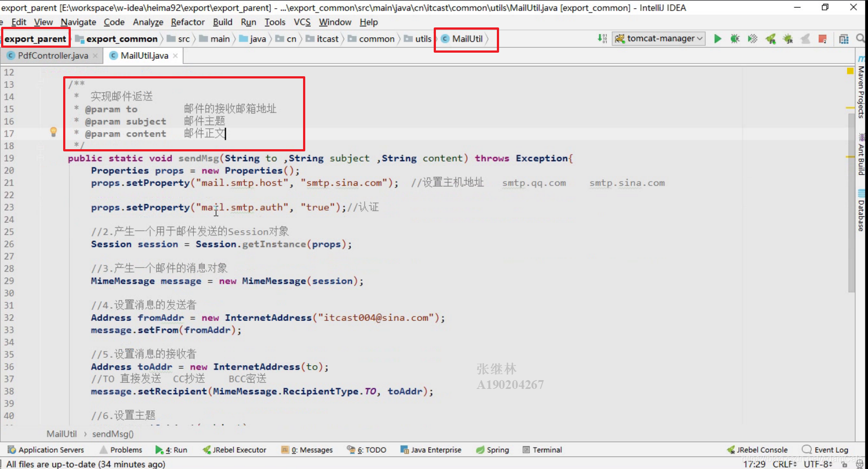Click the common folder breadcrumb

point(371,39)
